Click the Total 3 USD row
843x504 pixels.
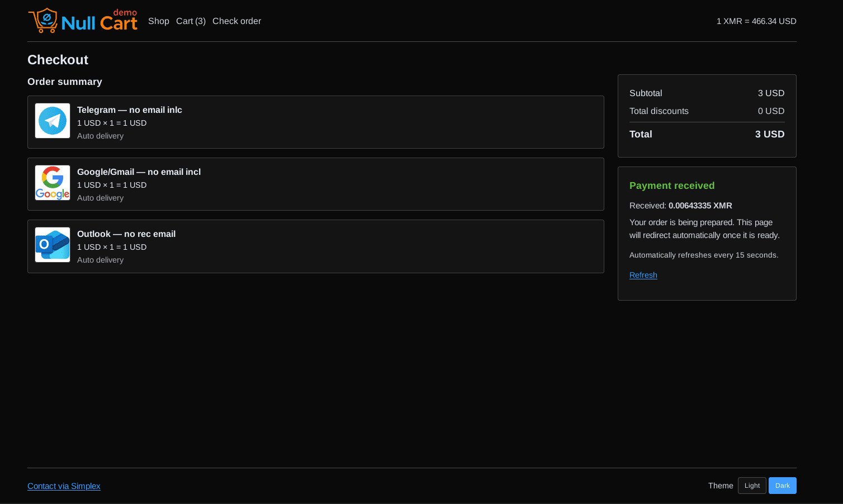[707, 134]
